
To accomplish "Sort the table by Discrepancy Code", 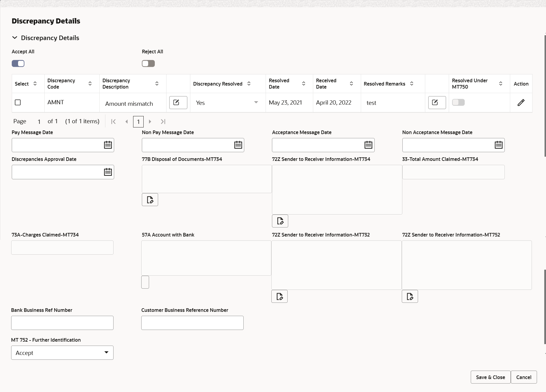I will pyautogui.click(x=90, y=83).
